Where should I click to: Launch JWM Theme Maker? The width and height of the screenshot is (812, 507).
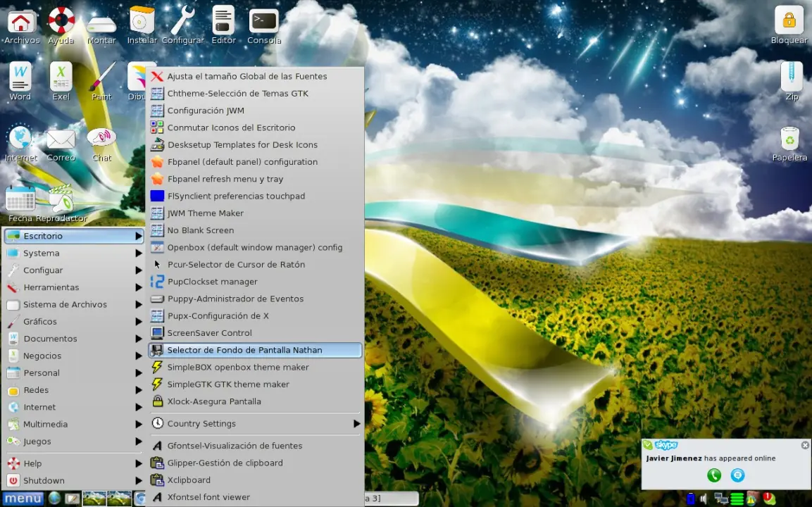coord(256,213)
